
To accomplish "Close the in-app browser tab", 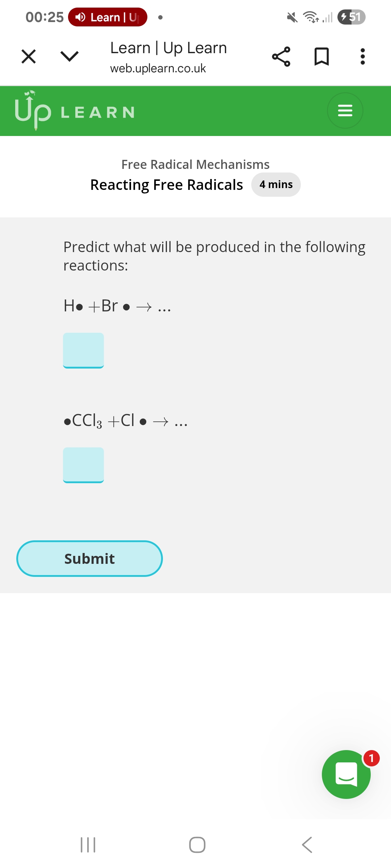I will pos(29,56).
